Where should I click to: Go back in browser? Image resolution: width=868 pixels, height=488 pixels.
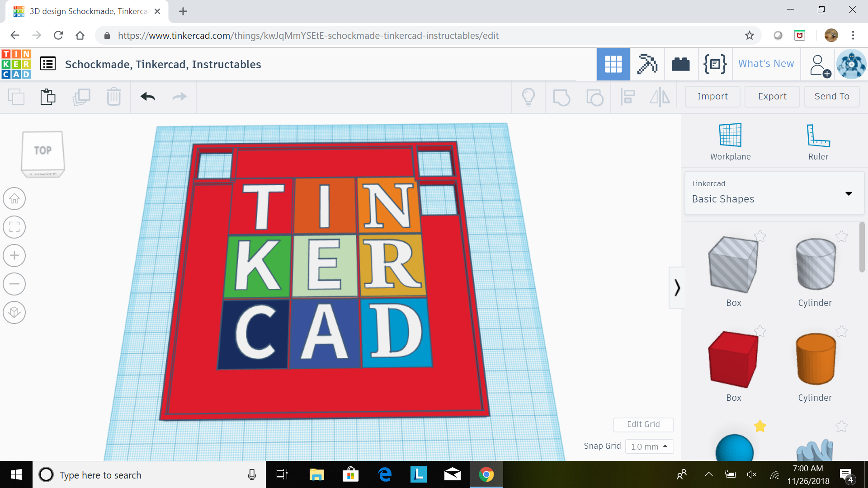[15, 35]
